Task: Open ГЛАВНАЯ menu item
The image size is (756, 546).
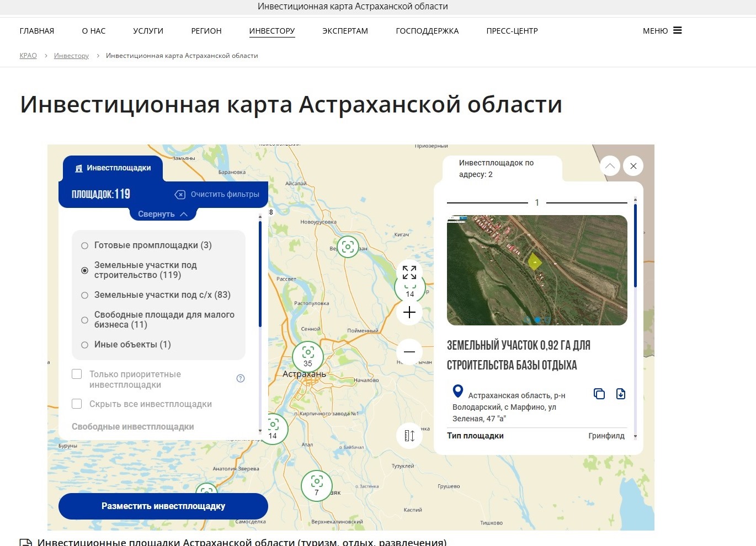Action: (37, 31)
